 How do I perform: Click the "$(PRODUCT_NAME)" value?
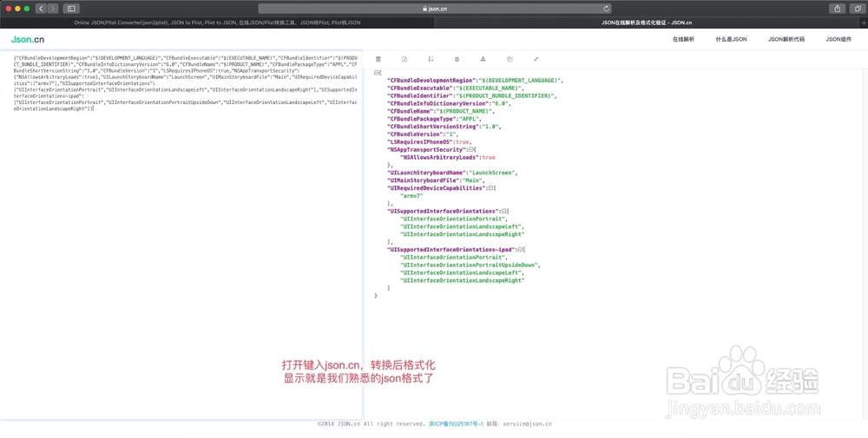click(x=464, y=112)
